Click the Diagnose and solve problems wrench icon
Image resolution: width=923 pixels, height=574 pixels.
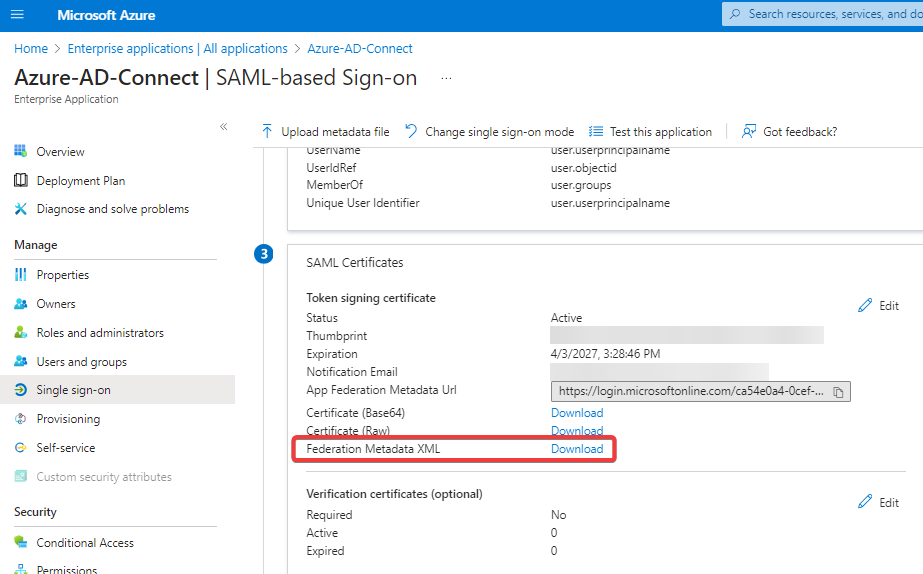pyautogui.click(x=21, y=208)
